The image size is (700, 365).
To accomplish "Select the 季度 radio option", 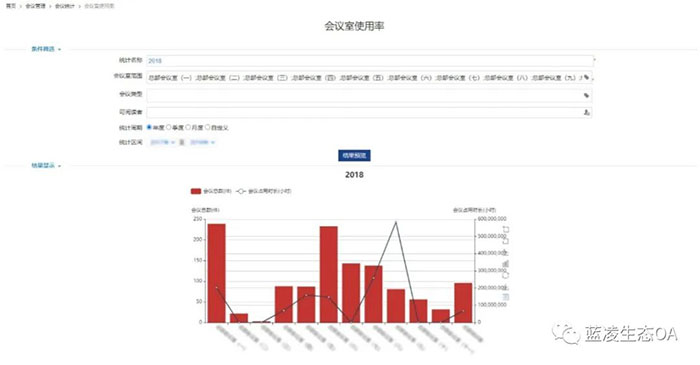I will click(169, 128).
